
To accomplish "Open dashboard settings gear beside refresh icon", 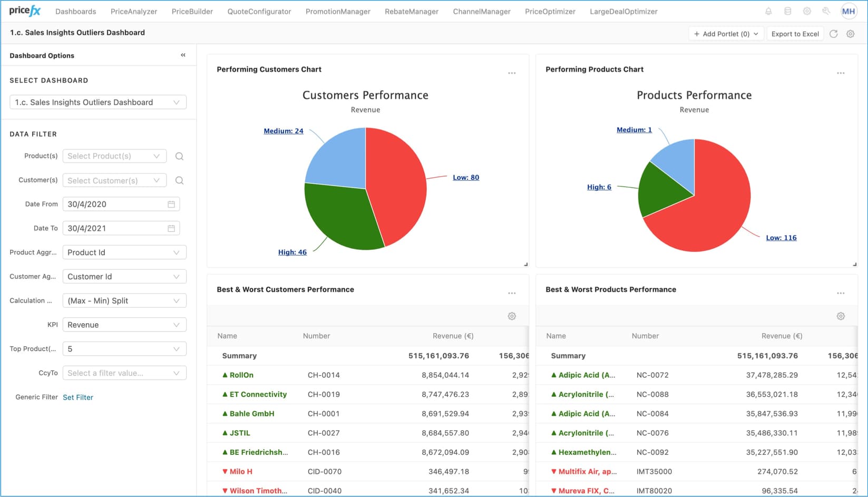I will [x=850, y=33].
